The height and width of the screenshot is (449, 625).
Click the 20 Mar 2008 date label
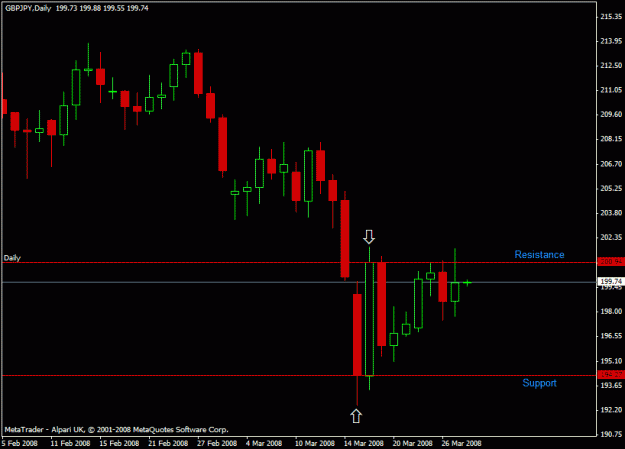pos(413,443)
